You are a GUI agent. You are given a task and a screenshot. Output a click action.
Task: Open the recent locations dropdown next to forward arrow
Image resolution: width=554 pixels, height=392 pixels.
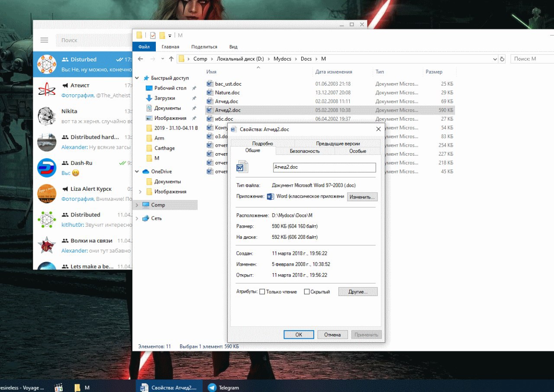(x=163, y=59)
